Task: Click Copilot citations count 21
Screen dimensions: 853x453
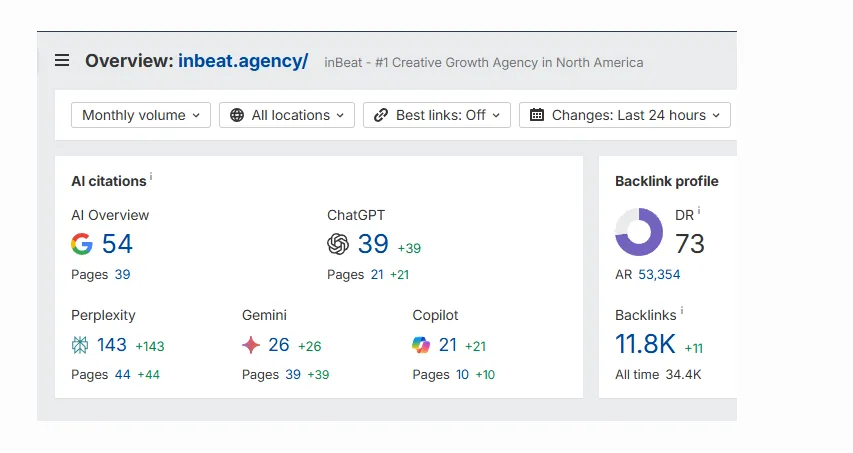Action: (x=448, y=345)
